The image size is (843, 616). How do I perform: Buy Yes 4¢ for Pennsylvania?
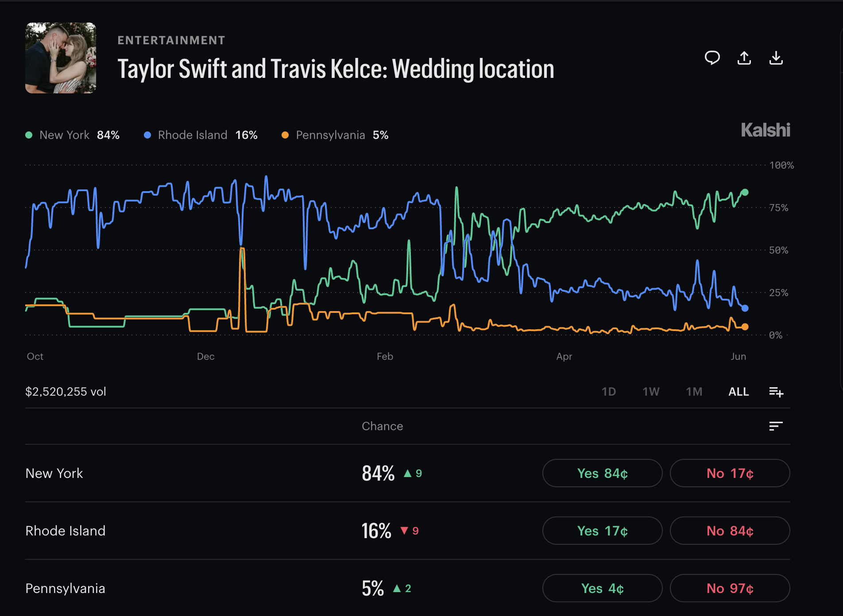603,588
